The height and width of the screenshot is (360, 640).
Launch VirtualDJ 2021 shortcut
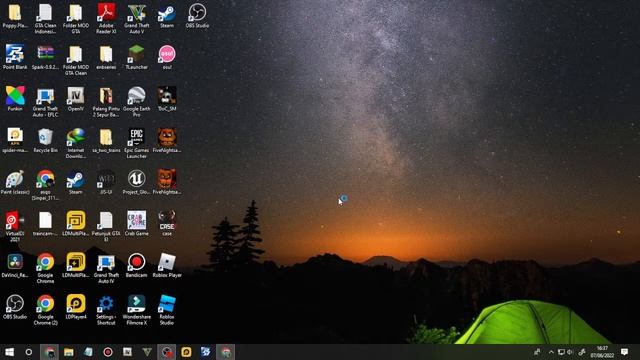coord(15,227)
